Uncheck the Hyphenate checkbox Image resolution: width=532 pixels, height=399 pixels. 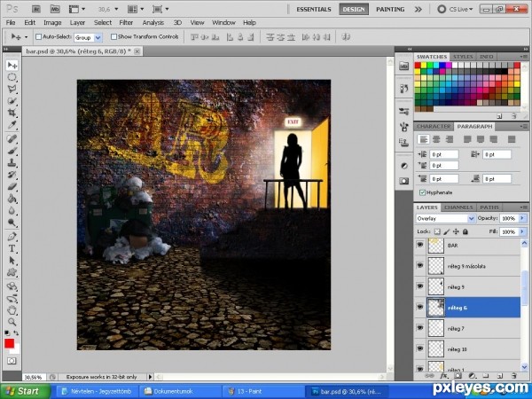click(422, 192)
